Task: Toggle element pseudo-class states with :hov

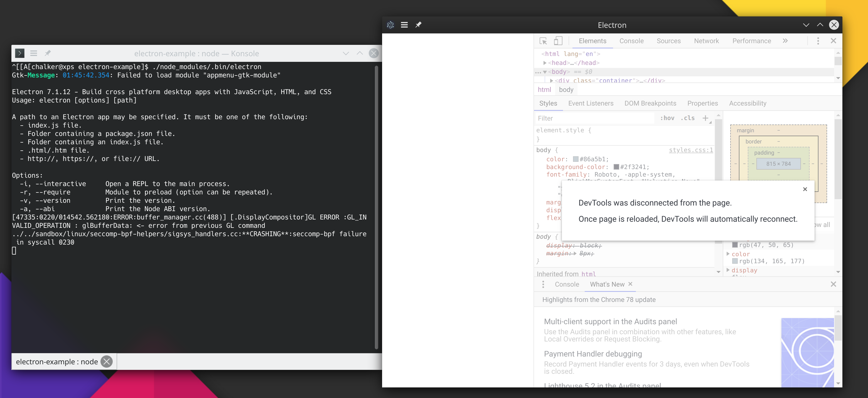Action: click(667, 118)
